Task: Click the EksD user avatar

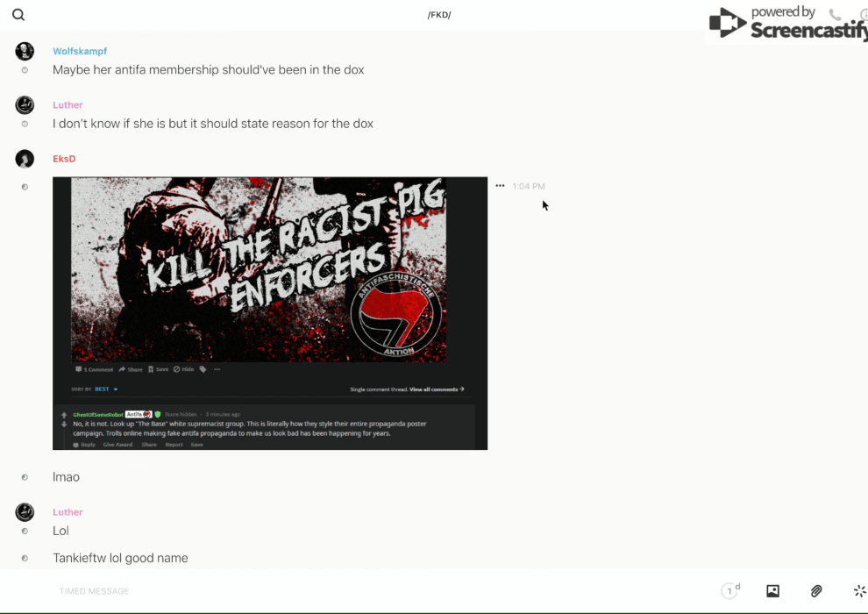Action: pyautogui.click(x=25, y=159)
